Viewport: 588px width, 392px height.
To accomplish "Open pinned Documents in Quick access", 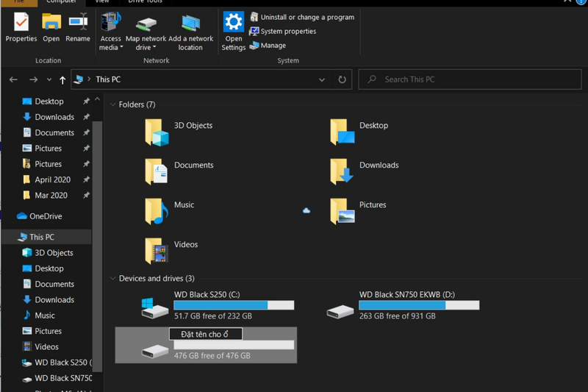I will tap(54, 133).
